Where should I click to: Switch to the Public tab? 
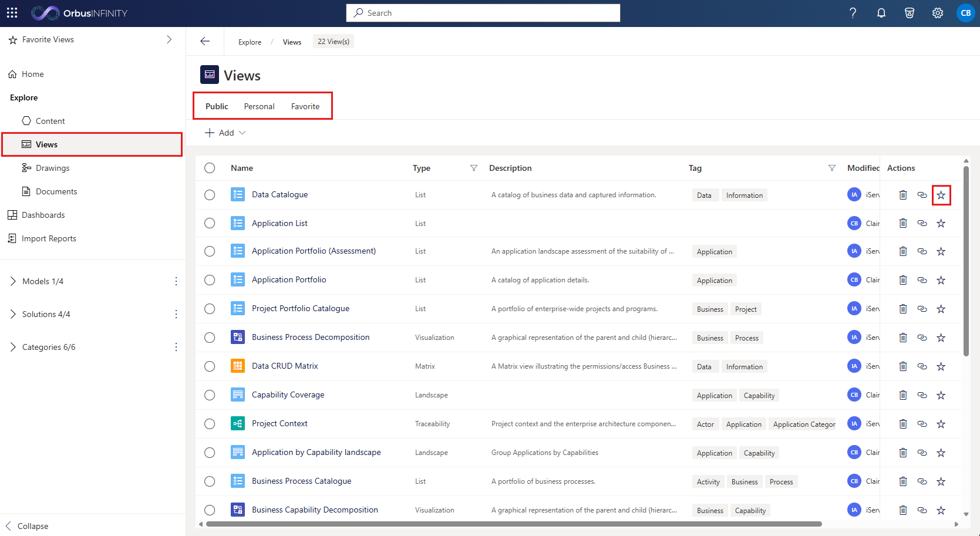coord(217,106)
